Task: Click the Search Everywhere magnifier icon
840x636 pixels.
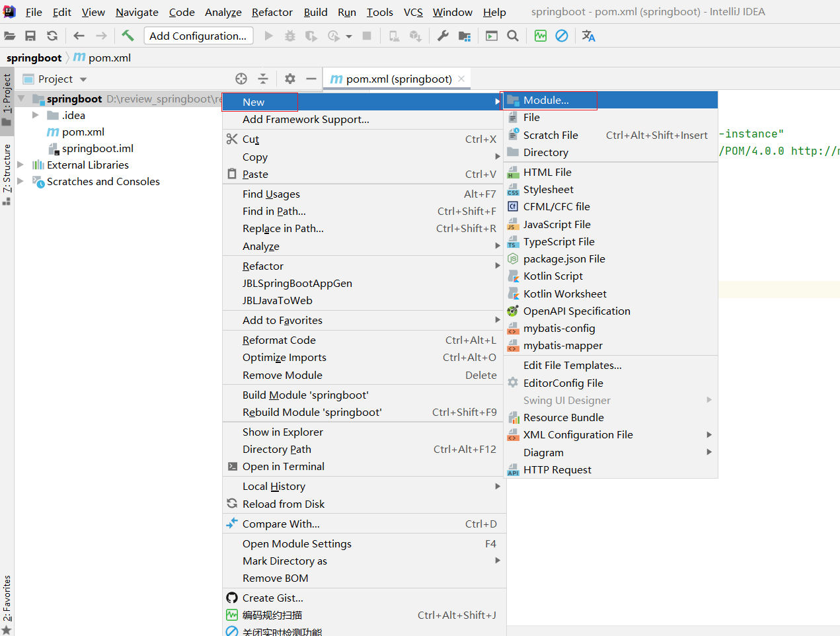Action: click(513, 36)
